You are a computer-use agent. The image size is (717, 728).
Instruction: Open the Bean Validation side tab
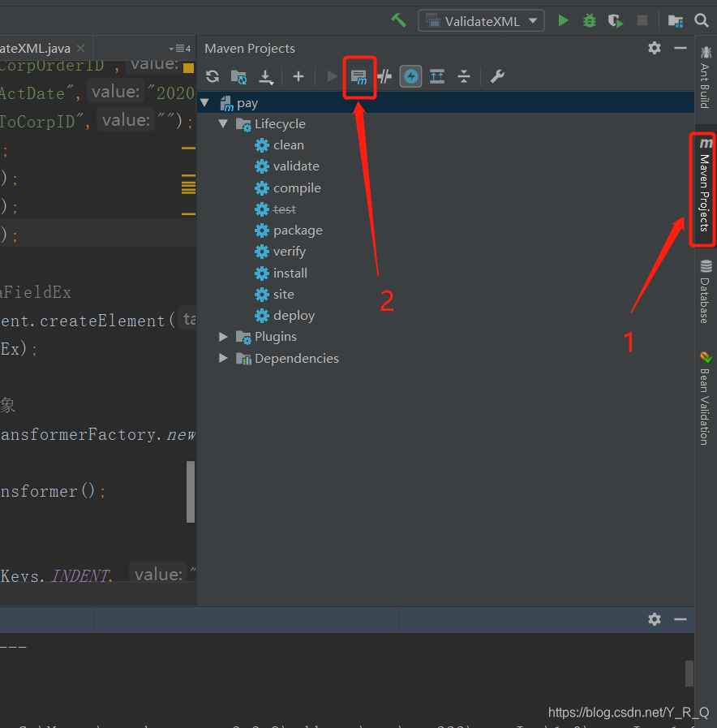click(x=705, y=398)
